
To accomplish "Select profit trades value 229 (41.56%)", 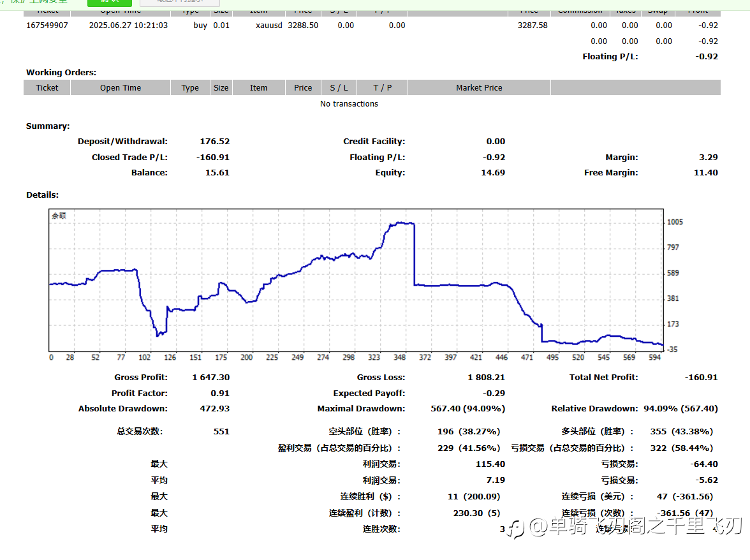I will tap(469, 448).
